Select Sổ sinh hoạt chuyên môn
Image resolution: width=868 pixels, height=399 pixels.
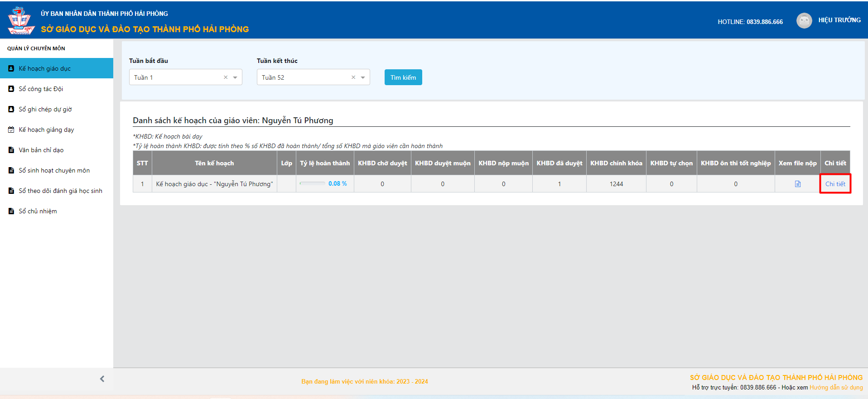(x=54, y=170)
